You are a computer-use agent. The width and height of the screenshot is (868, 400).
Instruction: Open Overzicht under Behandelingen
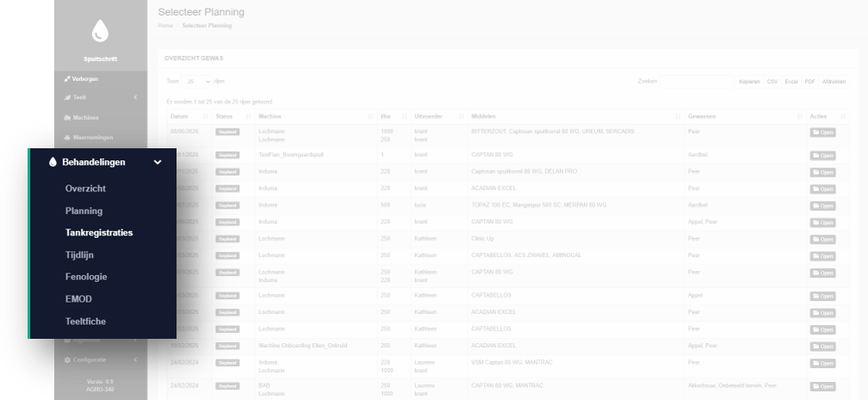(x=85, y=189)
